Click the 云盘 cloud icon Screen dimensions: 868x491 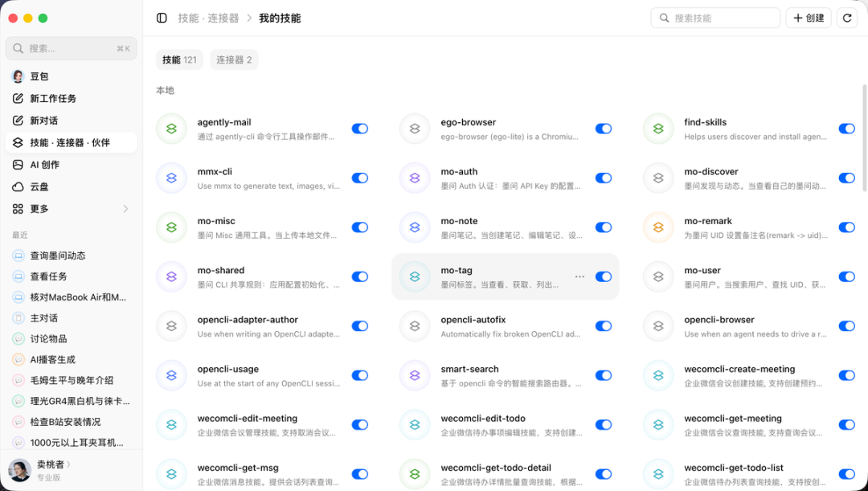click(x=18, y=186)
